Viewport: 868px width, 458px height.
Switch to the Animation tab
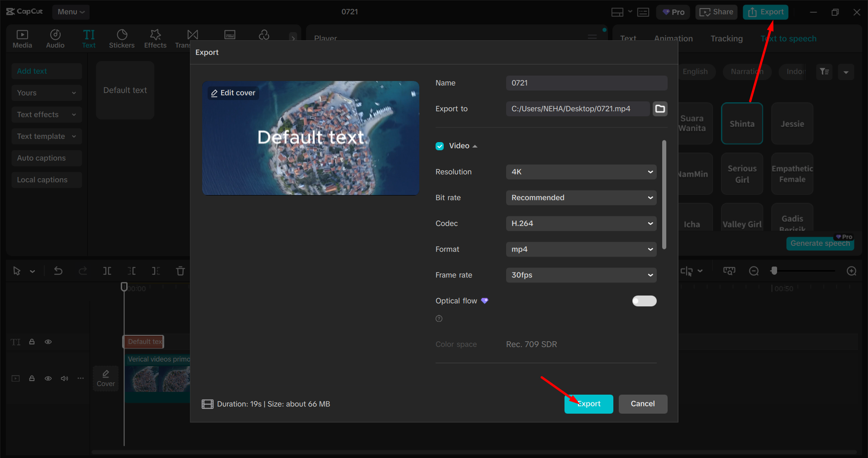(x=673, y=39)
